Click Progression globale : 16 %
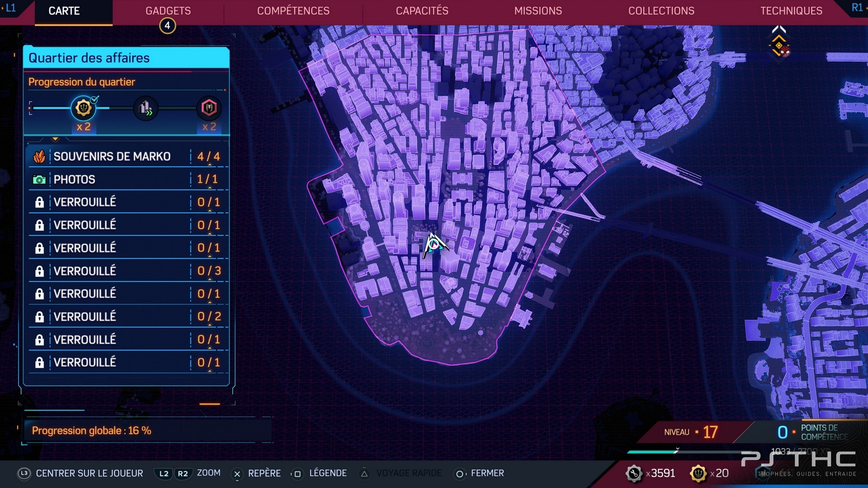Screen dimensions: 868x488 pos(92,431)
